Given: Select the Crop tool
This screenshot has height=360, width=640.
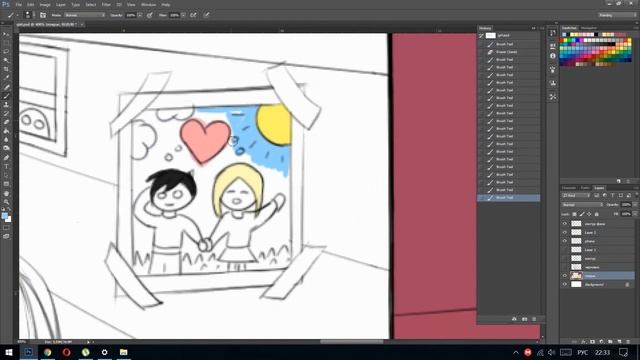Looking at the screenshot, I should pos(6,69).
